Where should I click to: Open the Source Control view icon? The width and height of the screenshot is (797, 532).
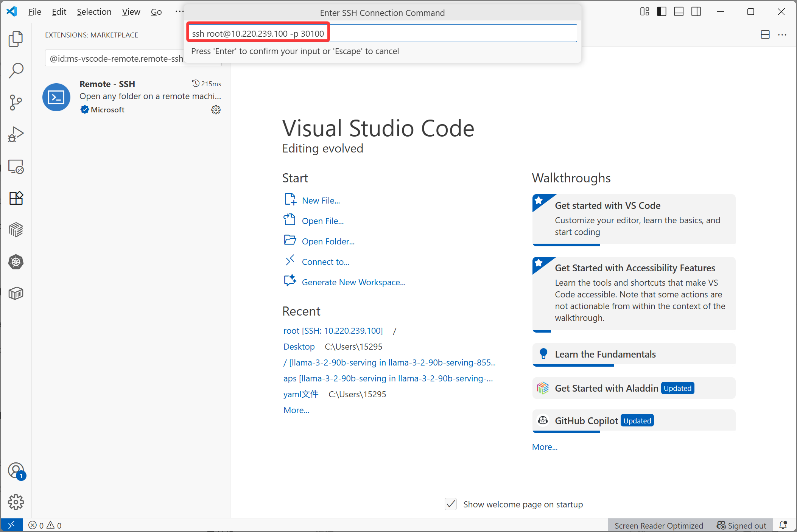tap(16, 102)
